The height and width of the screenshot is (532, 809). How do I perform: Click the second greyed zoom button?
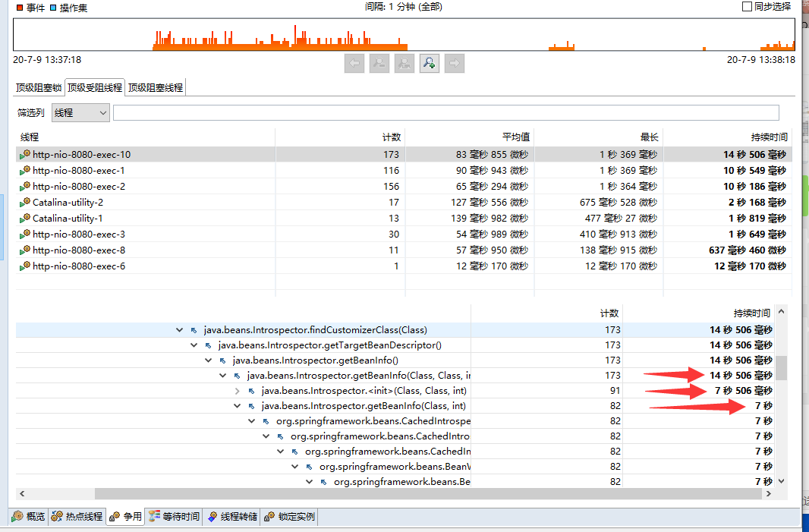[404, 63]
